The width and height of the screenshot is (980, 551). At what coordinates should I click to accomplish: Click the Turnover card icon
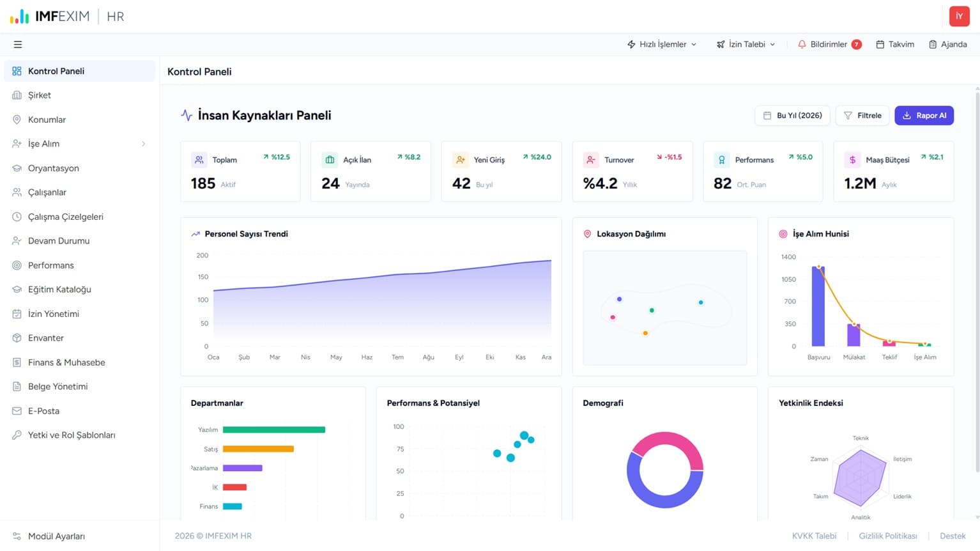point(591,160)
